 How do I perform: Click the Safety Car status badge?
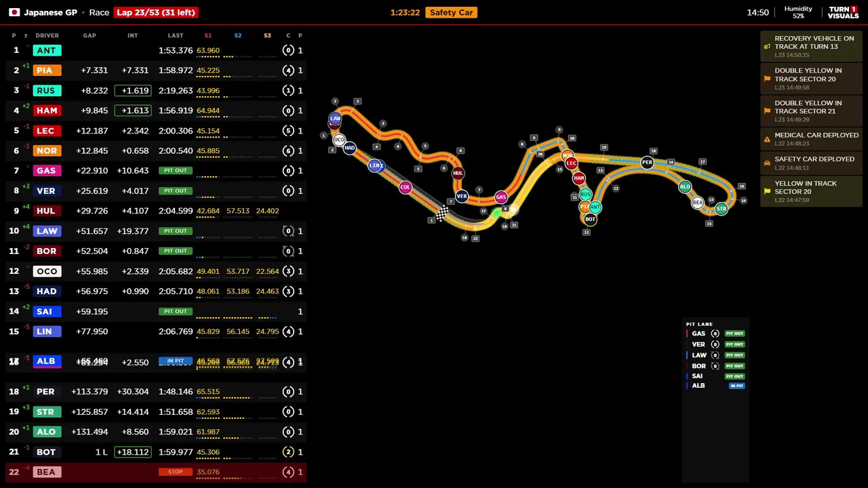pos(451,12)
